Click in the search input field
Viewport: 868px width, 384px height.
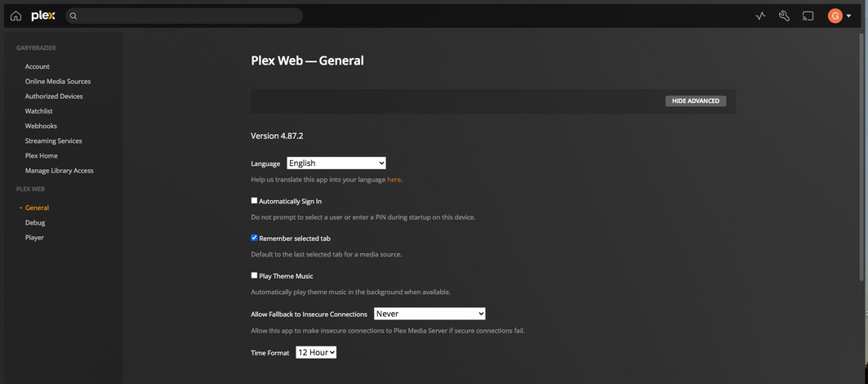coord(188,16)
